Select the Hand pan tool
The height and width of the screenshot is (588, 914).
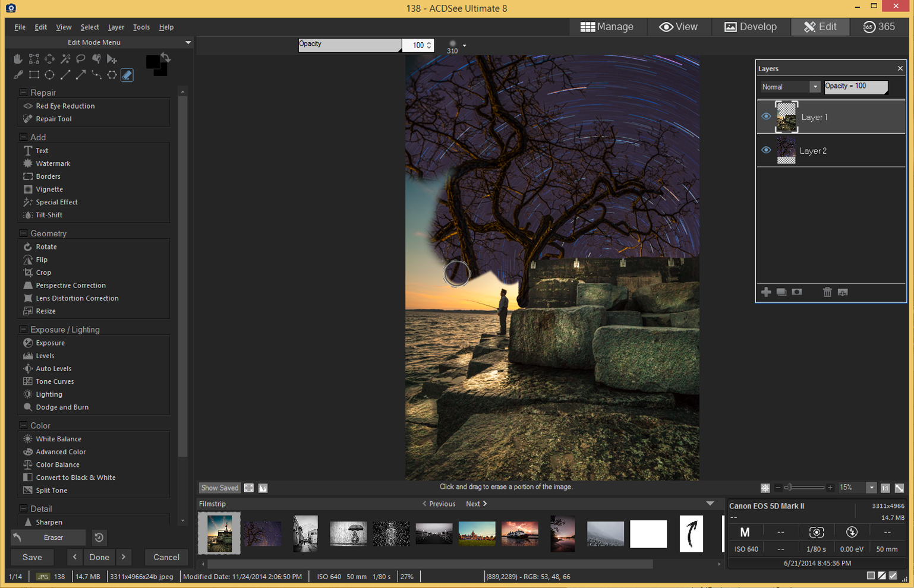click(x=18, y=59)
